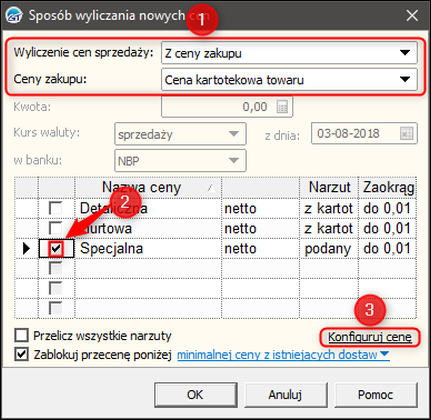This screenshot has height=420, width=431.
Task: Expand the Kurs waluty sprzedaży dropdown
Action: point(180,134)
